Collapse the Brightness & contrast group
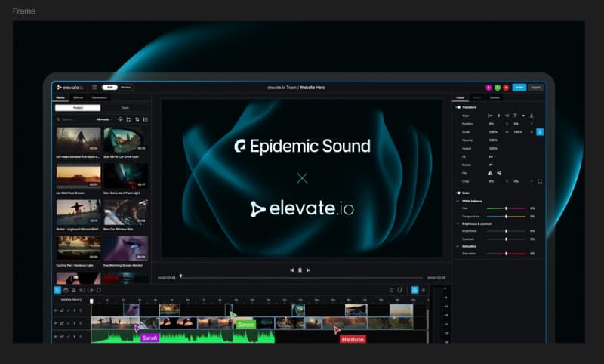Viewport: 604px width, 364px height. [x=458, y=224]
